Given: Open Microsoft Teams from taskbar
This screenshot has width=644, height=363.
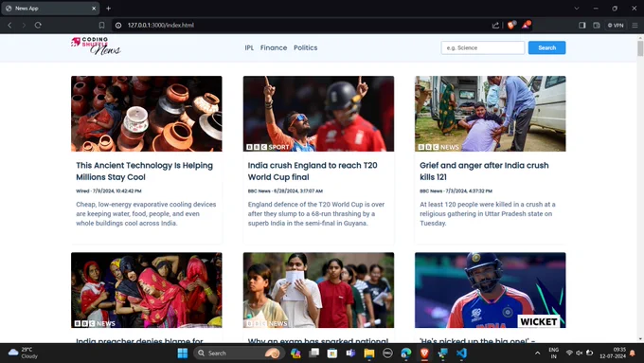Looking at the screenshot, I should tap(350, 354).
